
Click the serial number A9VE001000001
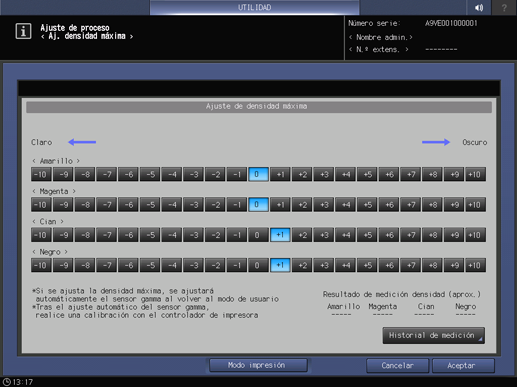coord(451,23)
